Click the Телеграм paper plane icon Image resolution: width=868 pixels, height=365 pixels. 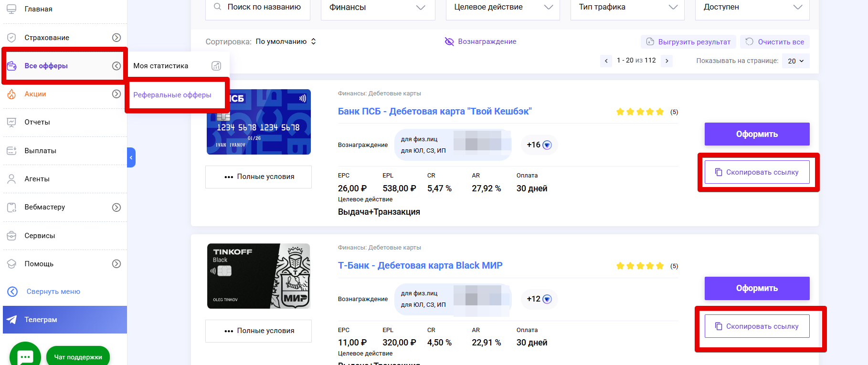coord(12,320)
